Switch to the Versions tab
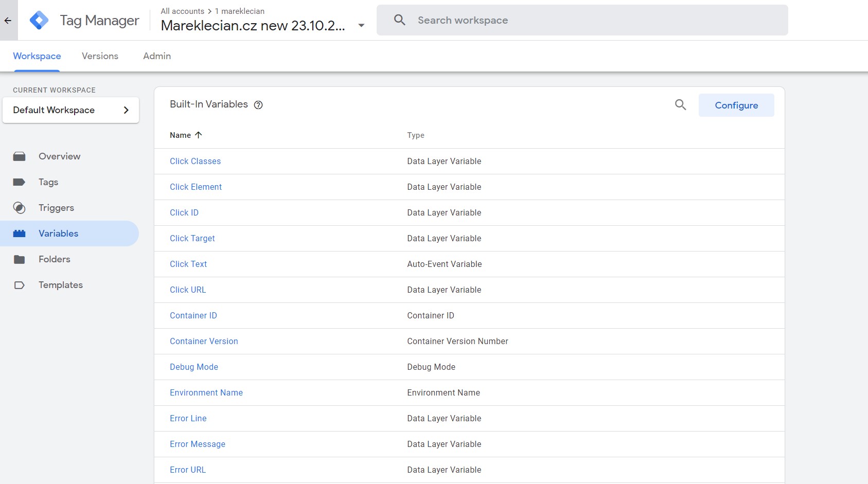Image resolution: width=868 pixels, height=484 pixels. pyautogui.click(x=100, y=56)
